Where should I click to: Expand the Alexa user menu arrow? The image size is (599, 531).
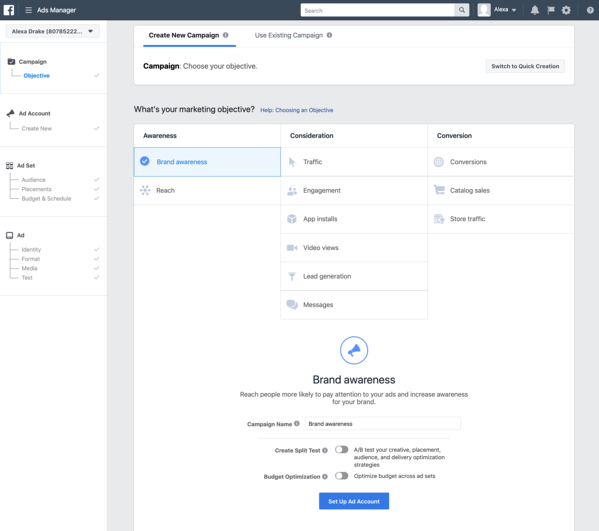coord(514,10)
